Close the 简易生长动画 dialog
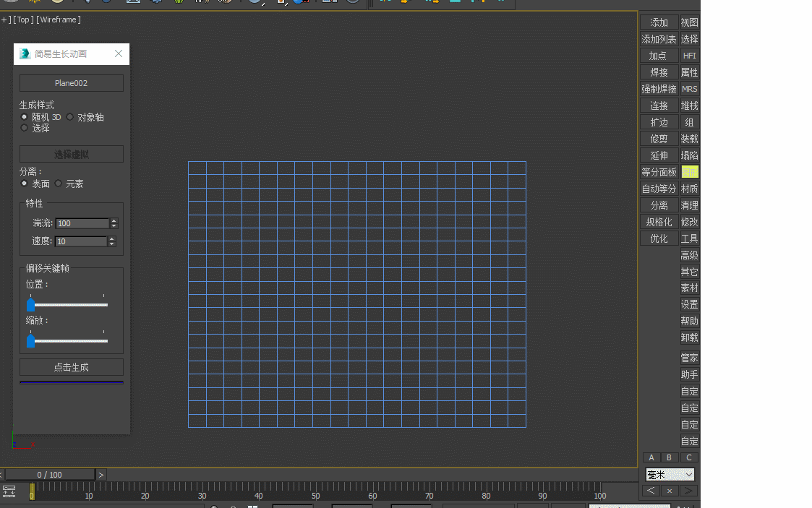 119,53
